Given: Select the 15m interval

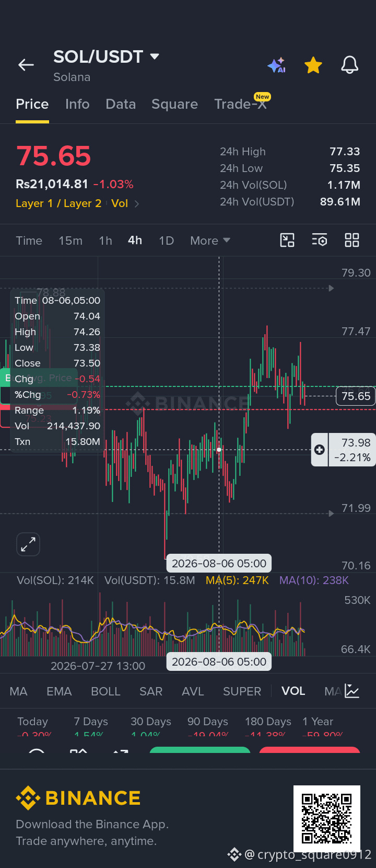Looking at the screenshot, I should [x=70, y=241].
